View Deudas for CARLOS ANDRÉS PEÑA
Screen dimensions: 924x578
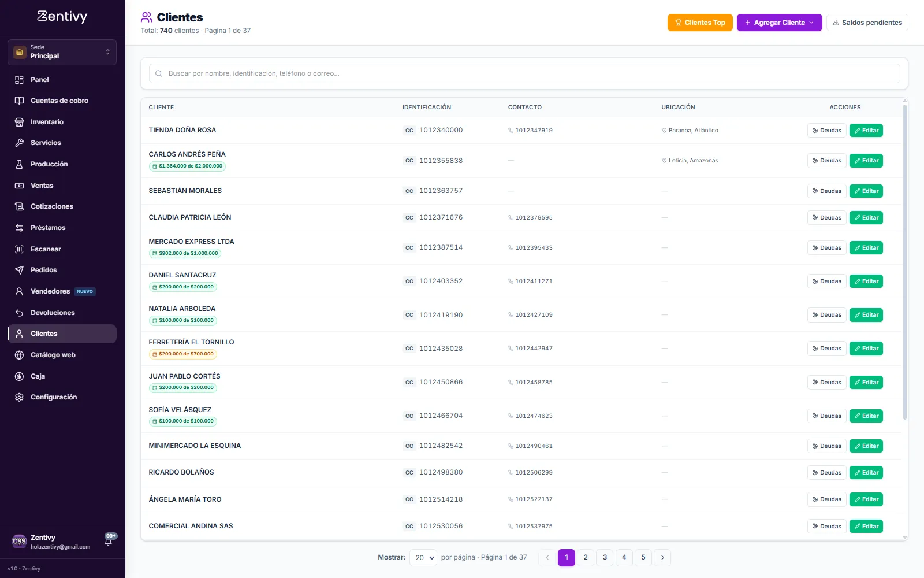826,161
